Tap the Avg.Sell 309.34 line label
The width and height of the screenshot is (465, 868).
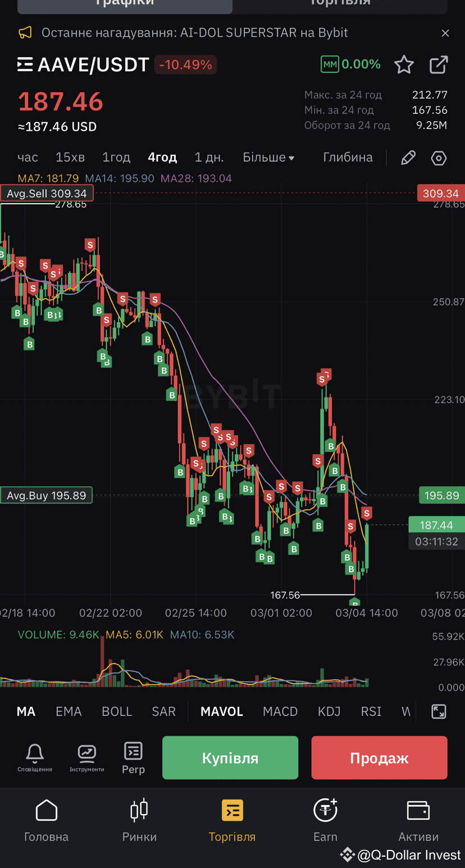tap(47, 194)
